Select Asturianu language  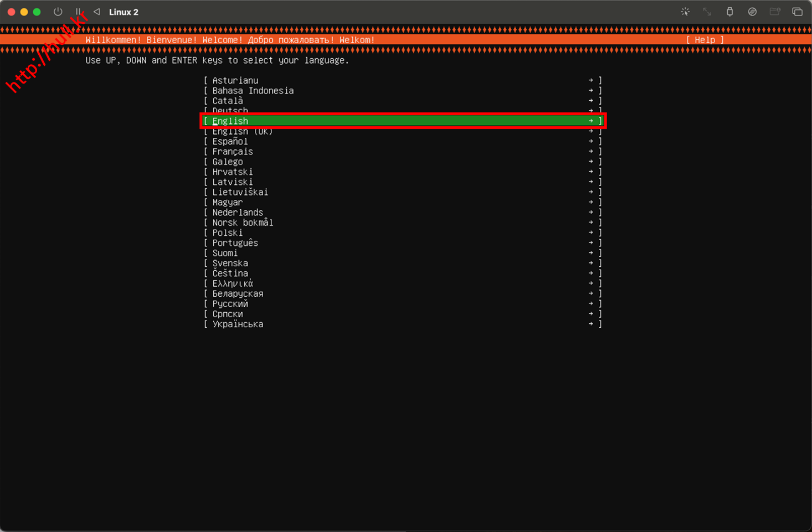coord(403,80)
